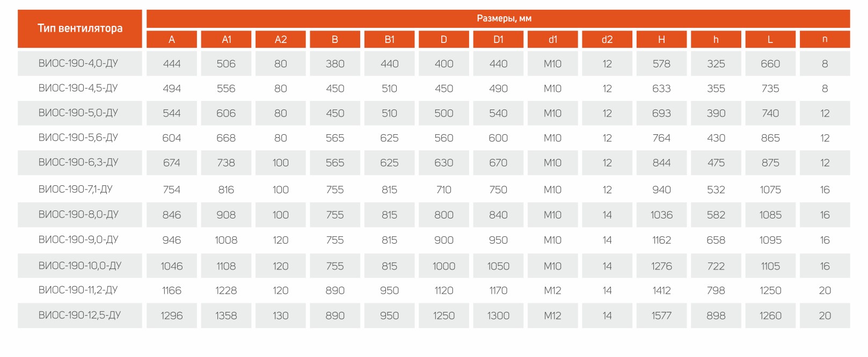Click the column header labeled n
The image size is (868, 357).
click(825, 39)
